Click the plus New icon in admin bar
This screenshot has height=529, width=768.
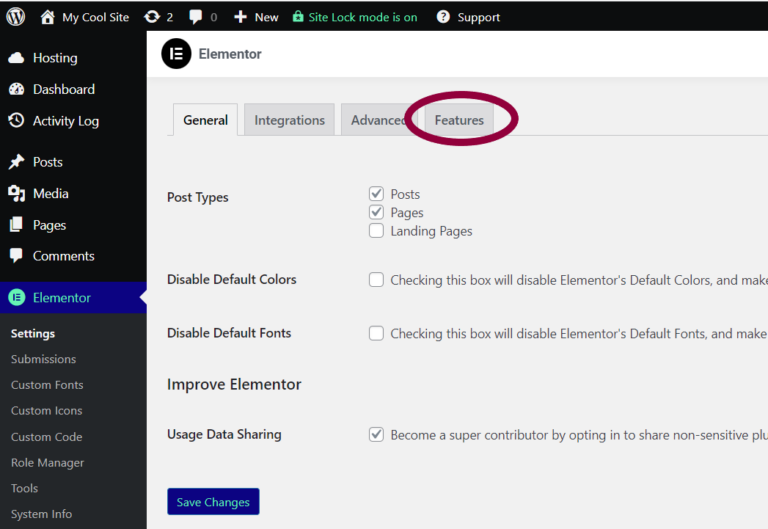[x=240, y=17]
